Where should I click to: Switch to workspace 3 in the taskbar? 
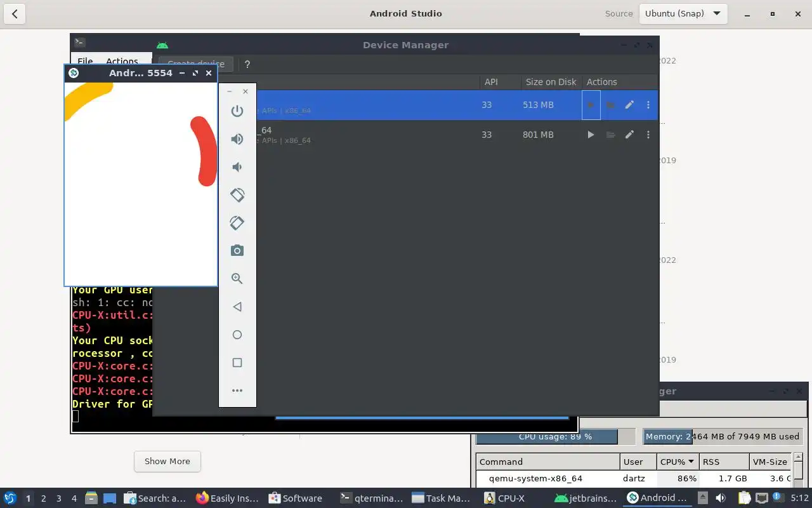58,498
